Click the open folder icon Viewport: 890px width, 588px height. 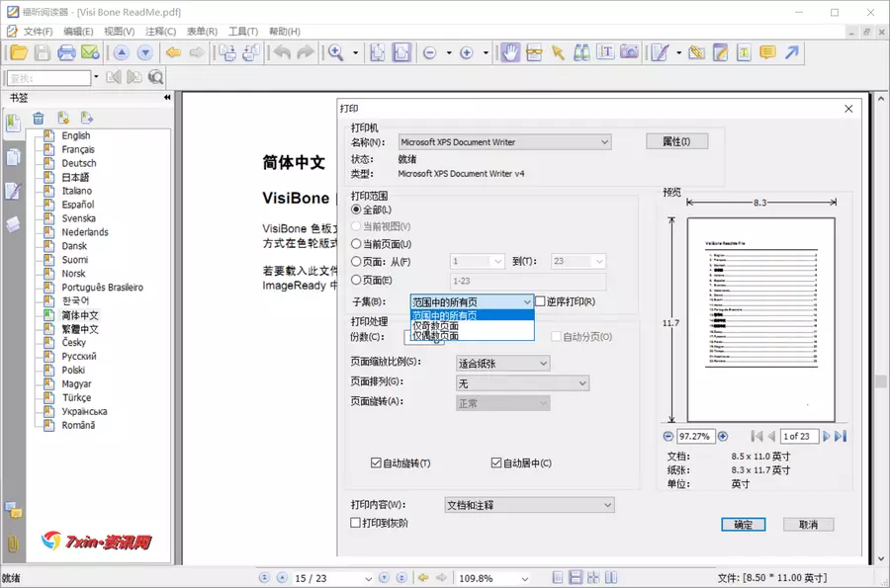(x=18, y=52)
